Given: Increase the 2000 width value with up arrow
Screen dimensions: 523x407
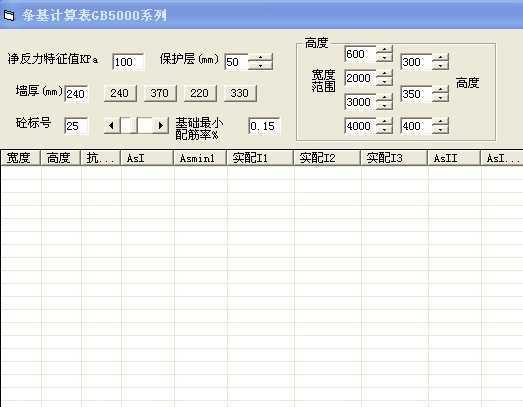Looking at the screenshot, I should pos(385,74).
